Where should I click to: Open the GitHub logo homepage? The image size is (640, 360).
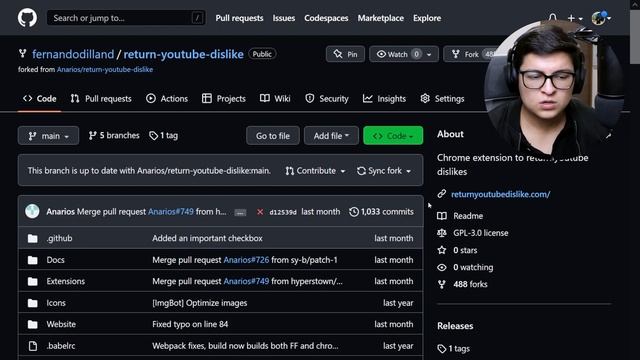click(x=27, y=18)
